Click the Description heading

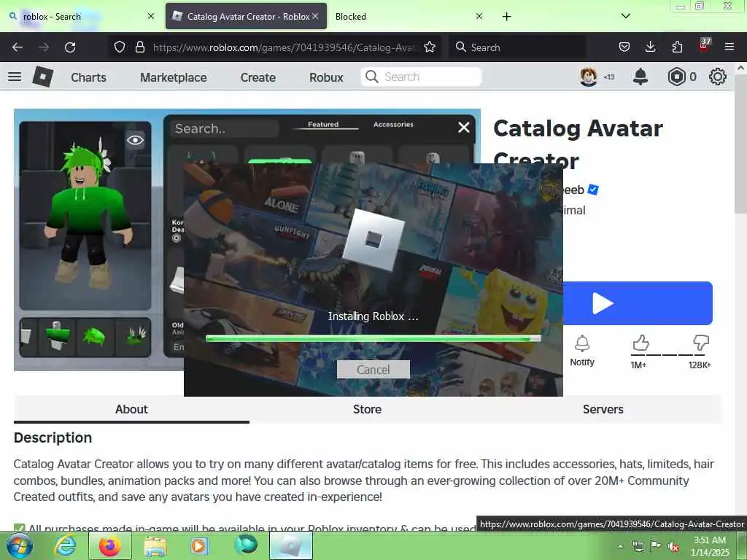pos(53,437)
